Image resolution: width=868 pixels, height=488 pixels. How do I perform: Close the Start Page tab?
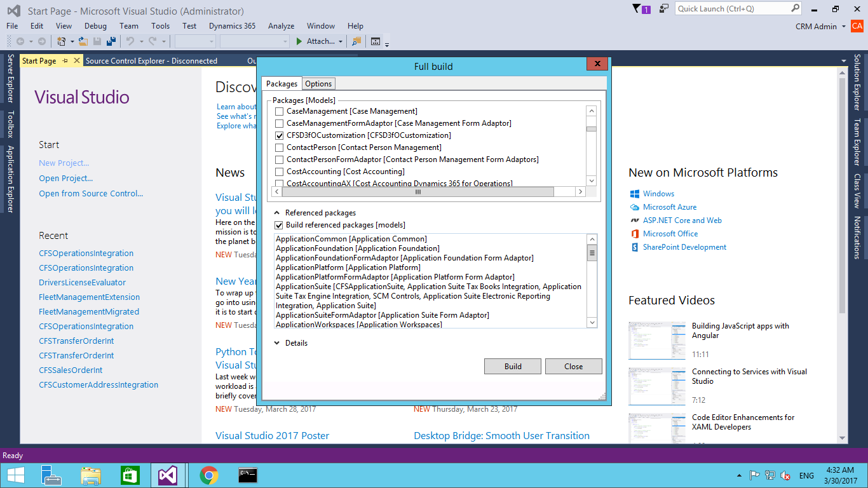[x=77, y=61]
